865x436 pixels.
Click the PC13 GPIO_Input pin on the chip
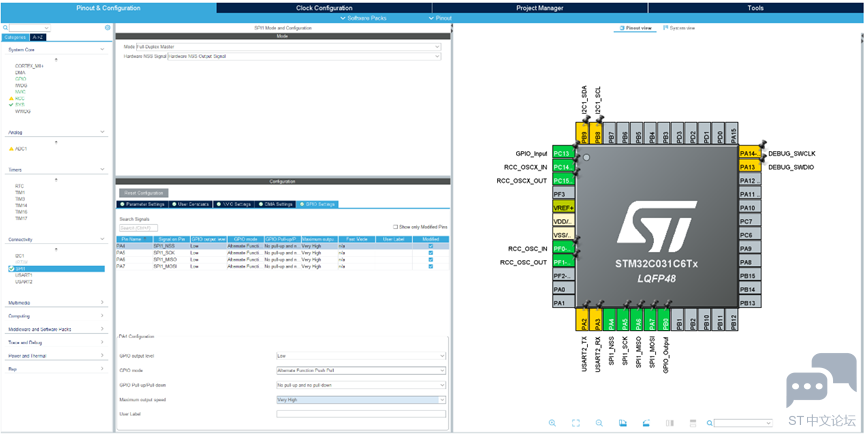(x=563, y=153)
